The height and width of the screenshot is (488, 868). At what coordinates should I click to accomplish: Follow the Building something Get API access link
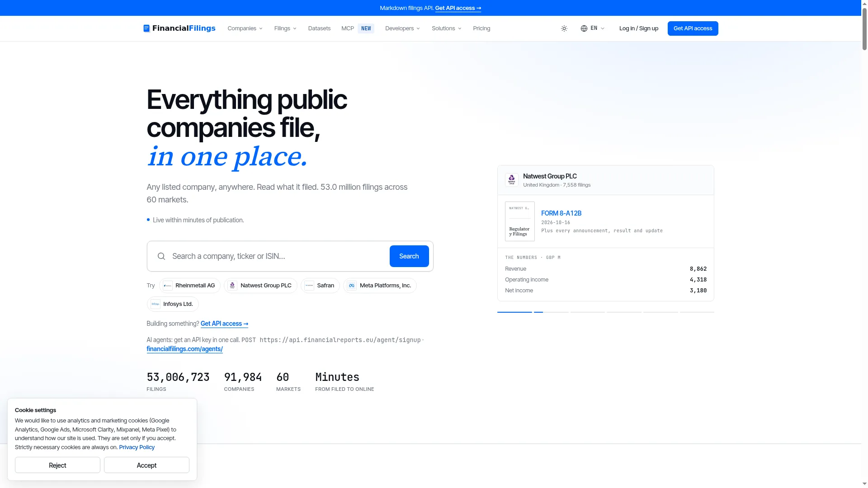pos(224,324)
